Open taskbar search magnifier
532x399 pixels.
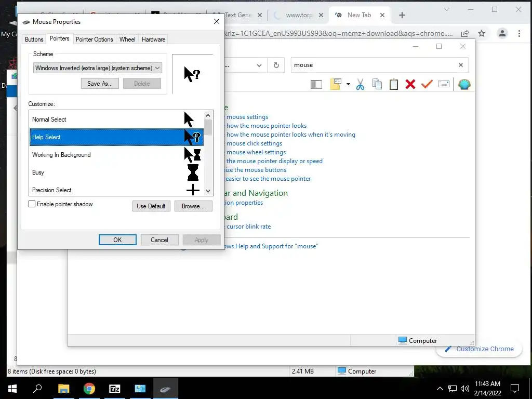coord(37,389)
